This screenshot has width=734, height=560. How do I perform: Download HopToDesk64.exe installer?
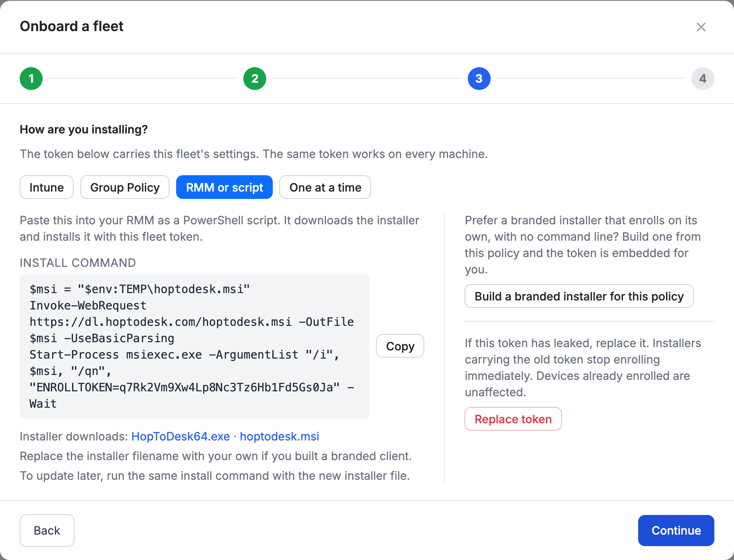click(x=181, y=436)
